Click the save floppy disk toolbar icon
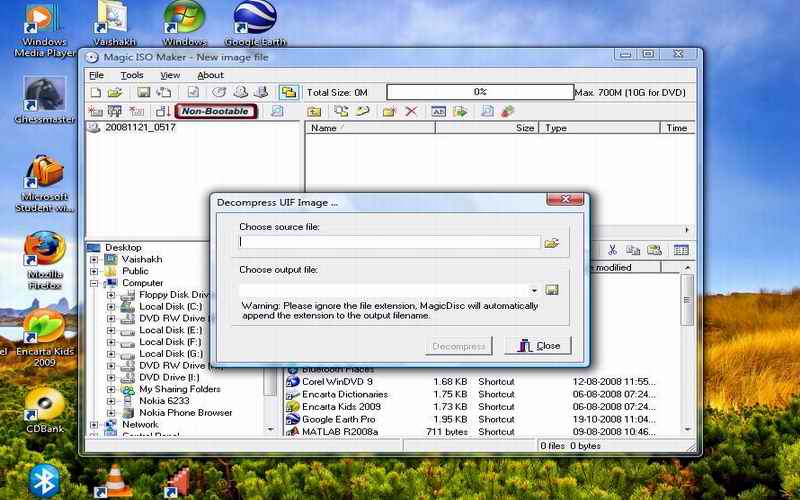This screenshot has height=500, width=800. 143,92
